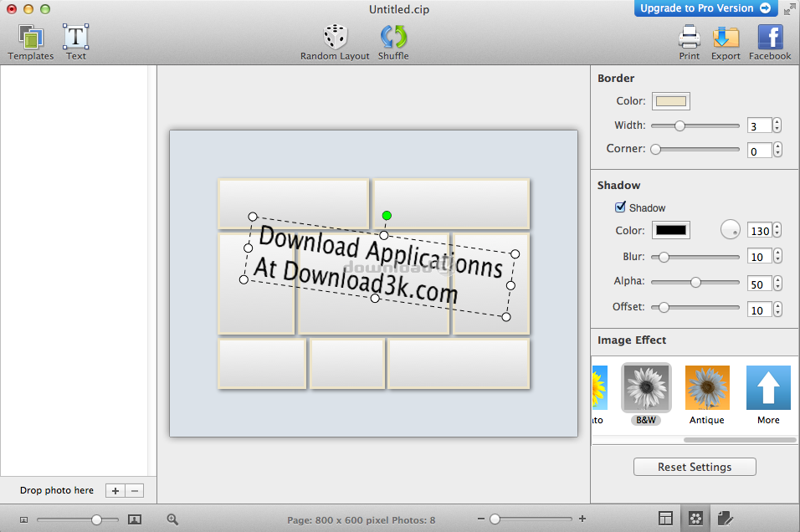Adjust the Alpha slider
This screenshot has height=532, width=800.
695,282
